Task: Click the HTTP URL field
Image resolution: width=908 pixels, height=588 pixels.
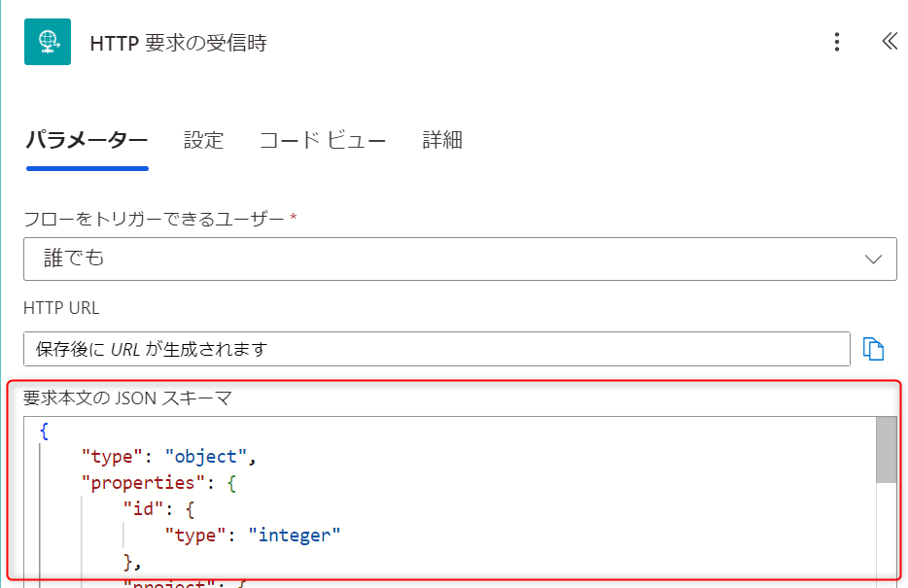Action: 437,349
